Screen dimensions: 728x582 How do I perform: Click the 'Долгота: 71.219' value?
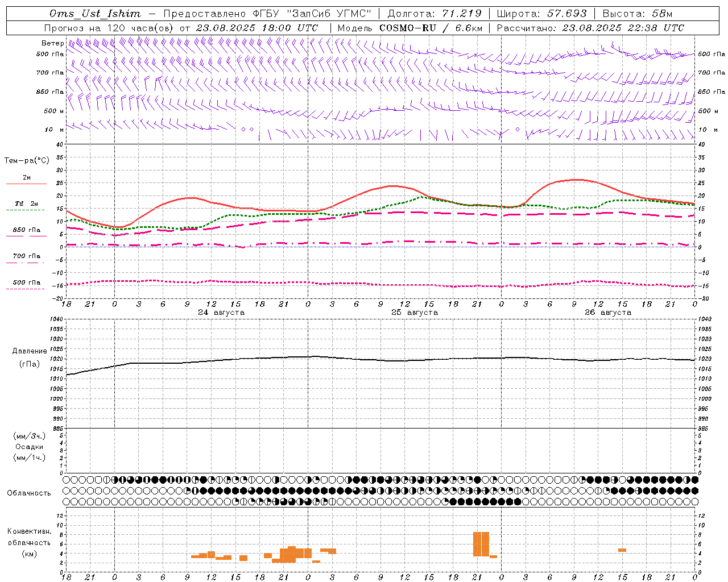pyautogui.click(x=435, y=14)
